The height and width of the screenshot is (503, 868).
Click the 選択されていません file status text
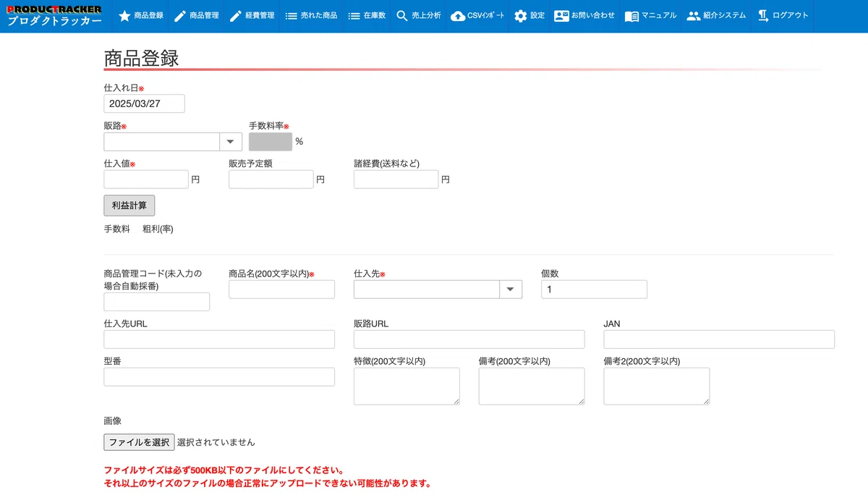pyautogui.click(x=216, y=442)
